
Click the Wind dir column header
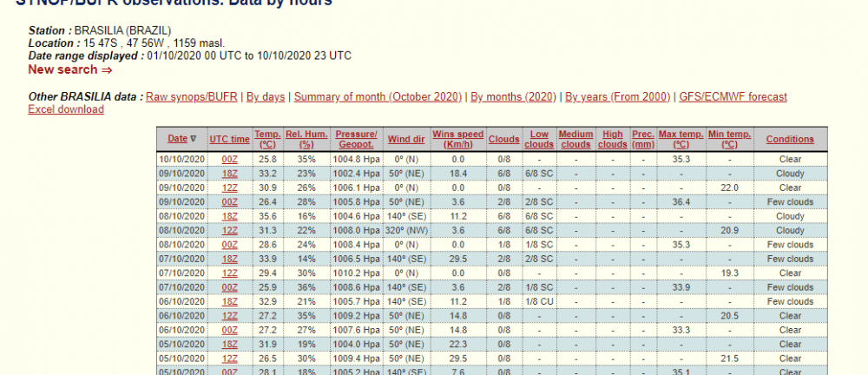pyautogui.click(x=405, y=139)
